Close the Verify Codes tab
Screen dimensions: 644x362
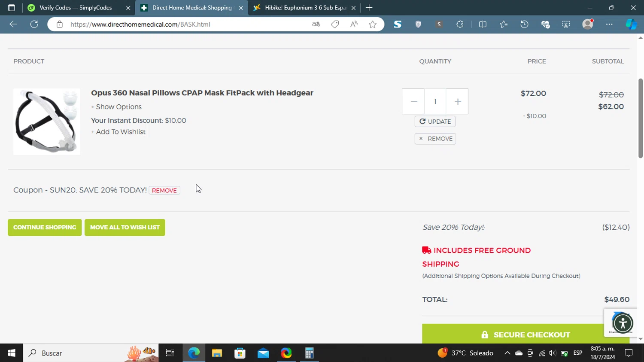click(x=128, y=8)
